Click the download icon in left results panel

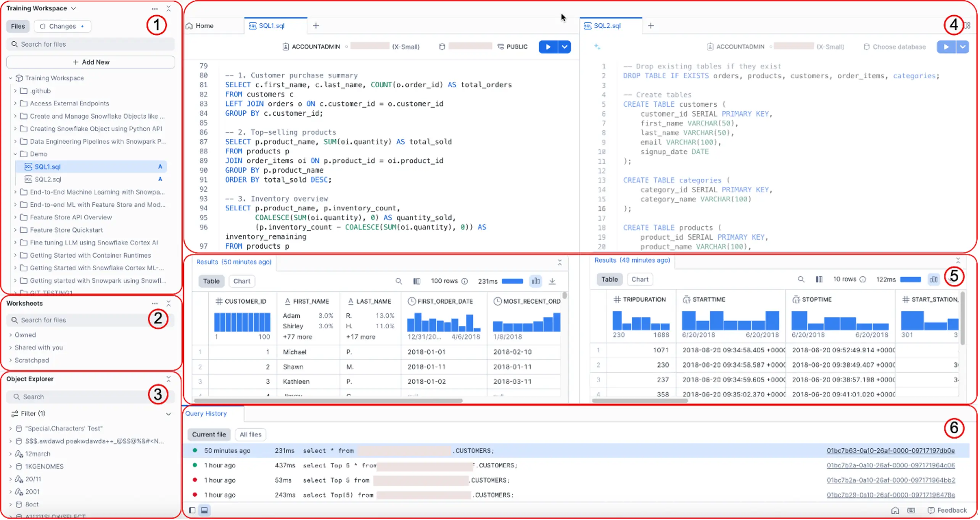(552, 281)
